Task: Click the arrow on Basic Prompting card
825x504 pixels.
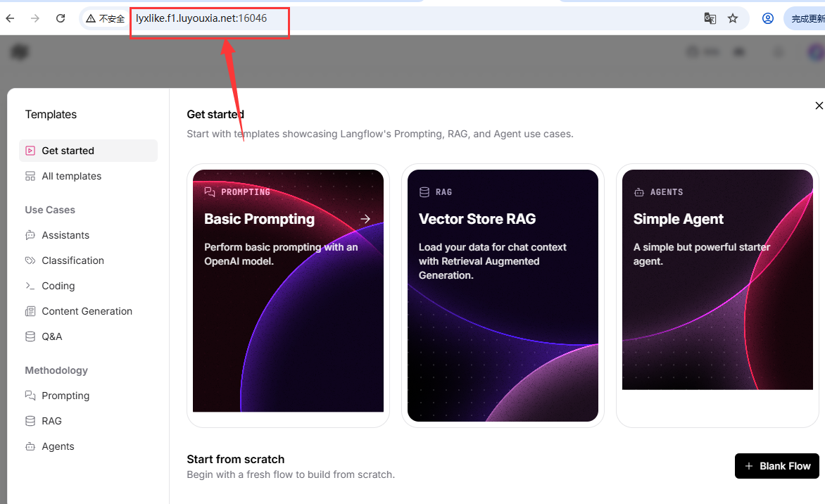Action: [x=365, y=219]
